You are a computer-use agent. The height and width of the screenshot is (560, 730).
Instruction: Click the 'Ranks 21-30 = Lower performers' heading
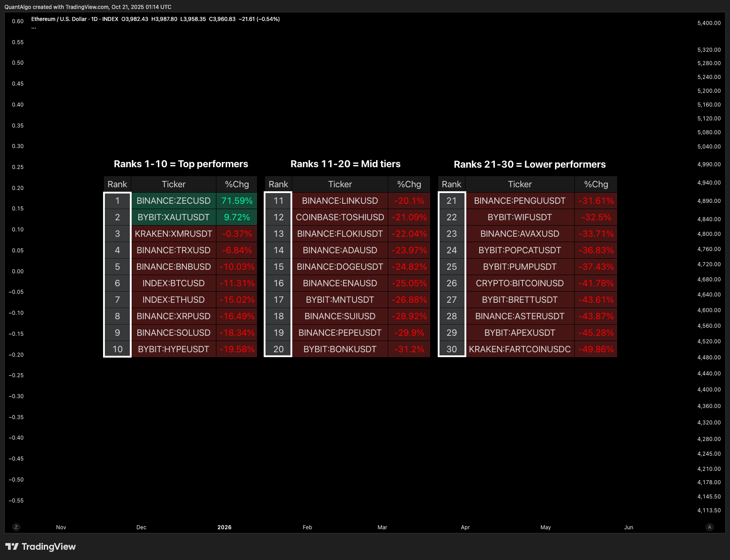click(530, 165)
